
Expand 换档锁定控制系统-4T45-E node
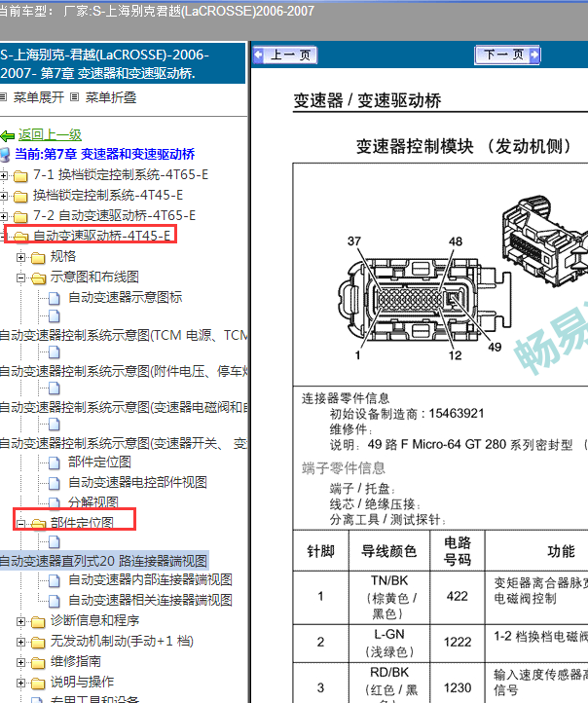pos(4,196)
